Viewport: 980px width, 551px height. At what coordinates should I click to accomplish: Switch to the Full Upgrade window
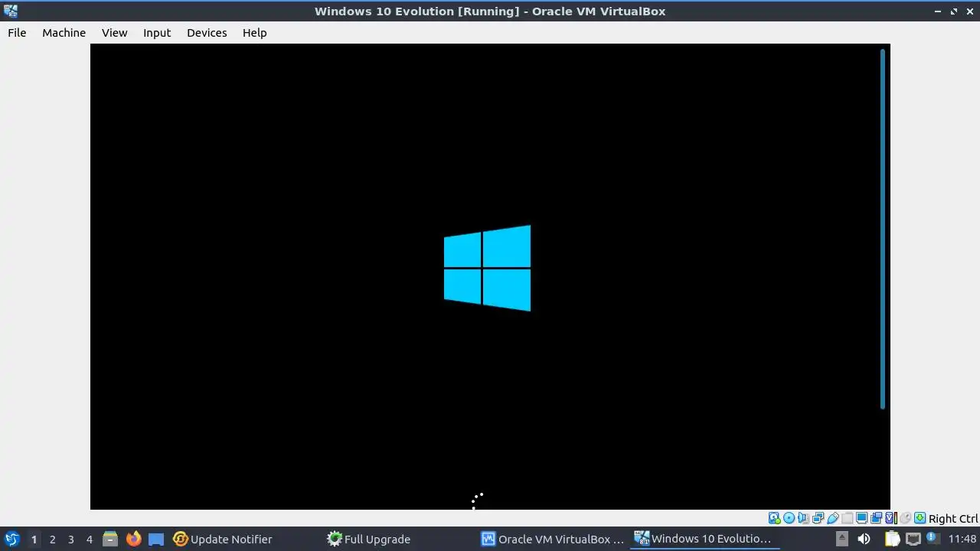click(369, 539)
